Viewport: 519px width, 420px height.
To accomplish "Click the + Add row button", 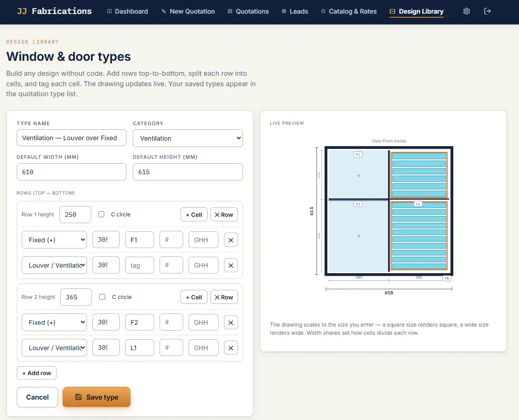I will click(x=37, y=373).
